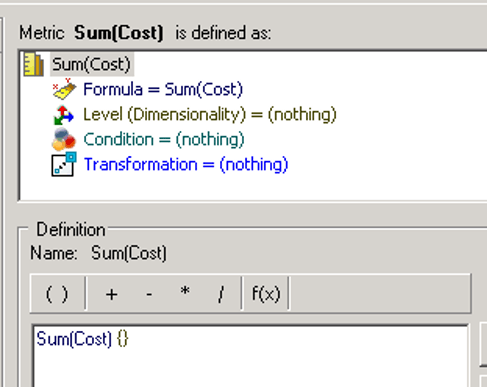Click the divide slash operator button
This screenshot has height=387, width=487.
pos(221,294)
